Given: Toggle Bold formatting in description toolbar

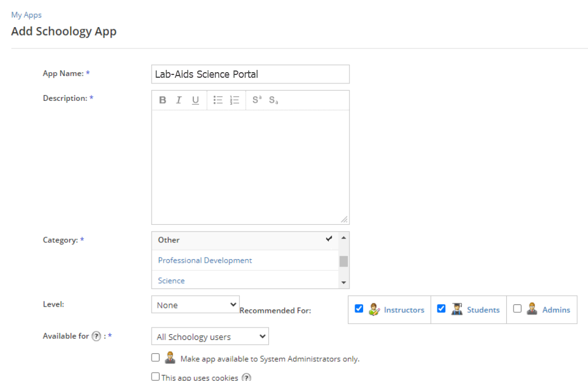Looking at the screenshot, I should click(162, 100).
